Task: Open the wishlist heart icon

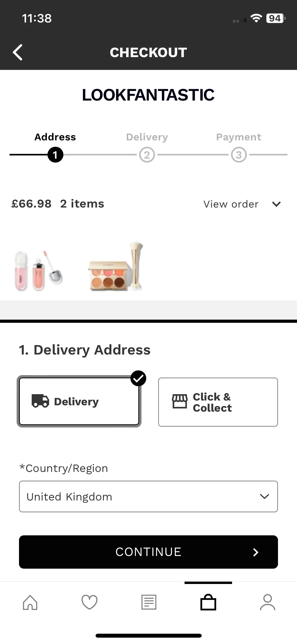Action: (x=89, y=602)
